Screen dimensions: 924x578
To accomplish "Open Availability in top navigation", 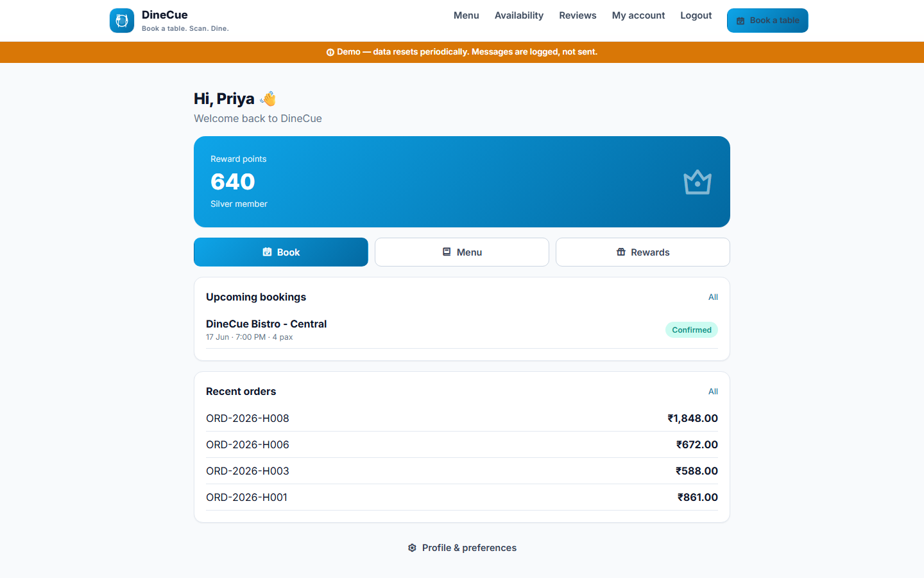I will tap(519, 15).
